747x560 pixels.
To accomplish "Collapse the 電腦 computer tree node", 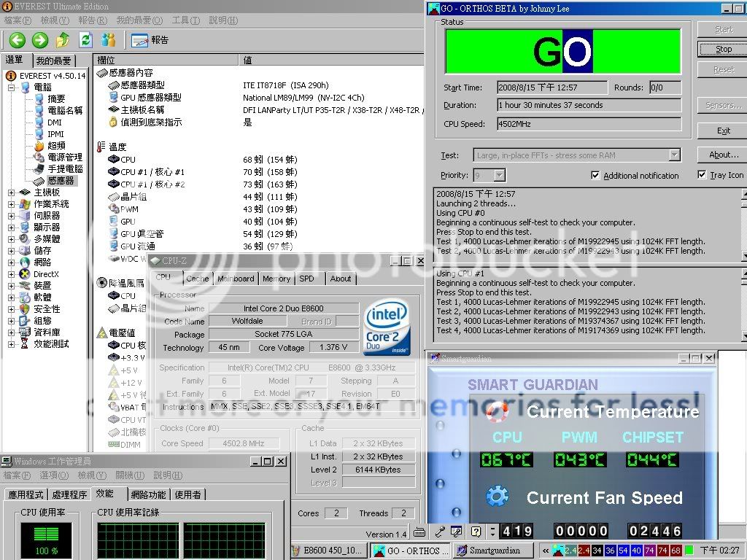I will (12, 87).
